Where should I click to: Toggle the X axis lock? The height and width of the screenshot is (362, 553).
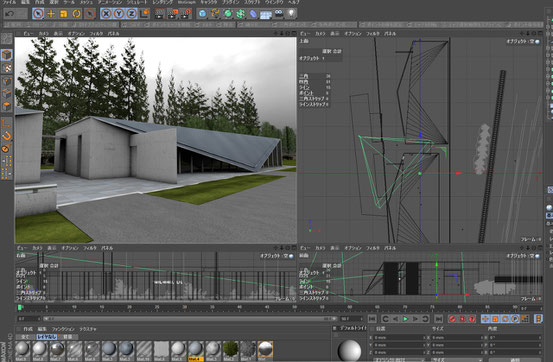coord(106,14)
